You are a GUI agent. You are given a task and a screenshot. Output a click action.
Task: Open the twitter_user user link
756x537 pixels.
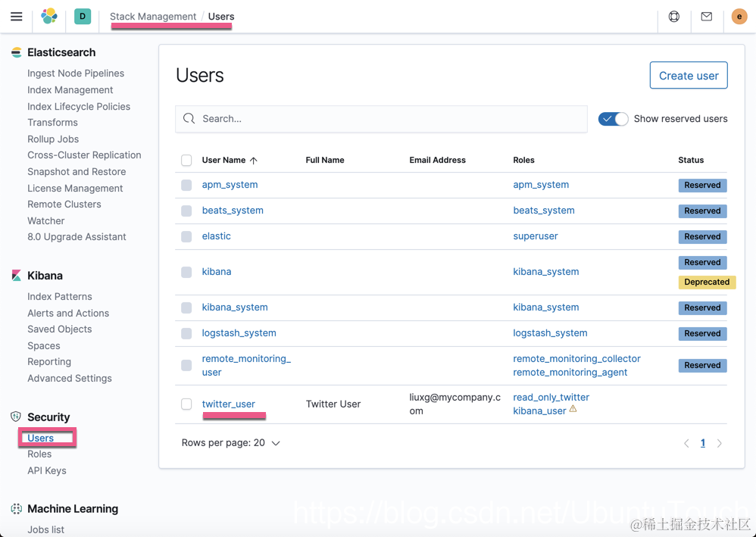pyautogui.click(x=229, y=404)
